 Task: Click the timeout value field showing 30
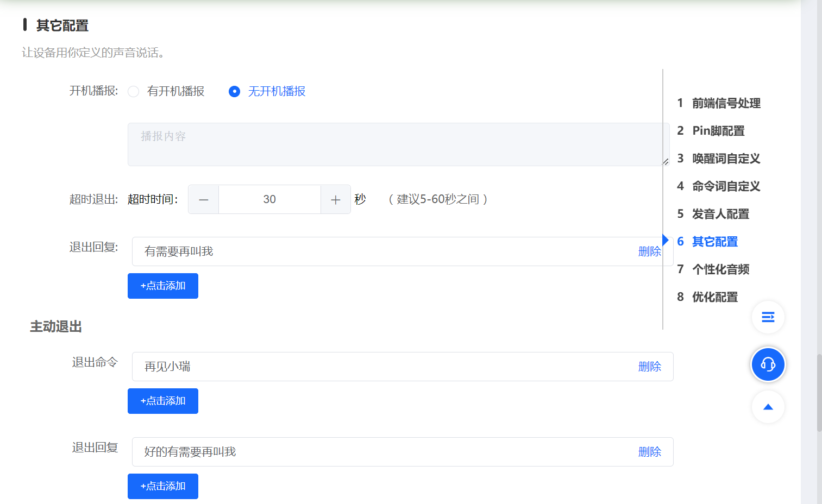[269, 199]
